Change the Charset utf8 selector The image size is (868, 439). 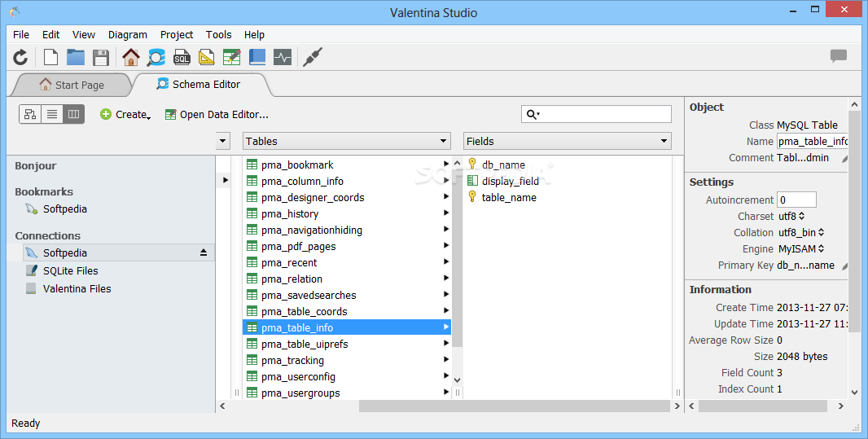tap(791, 217)
